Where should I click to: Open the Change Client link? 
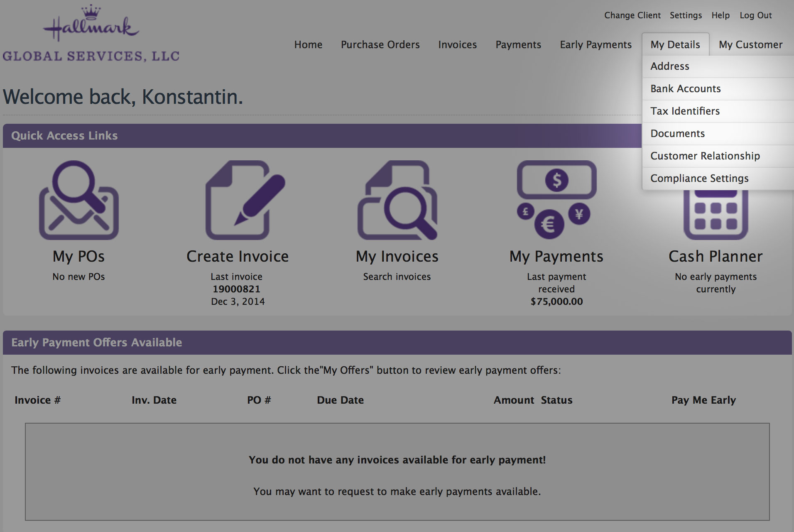click(632, 15)
